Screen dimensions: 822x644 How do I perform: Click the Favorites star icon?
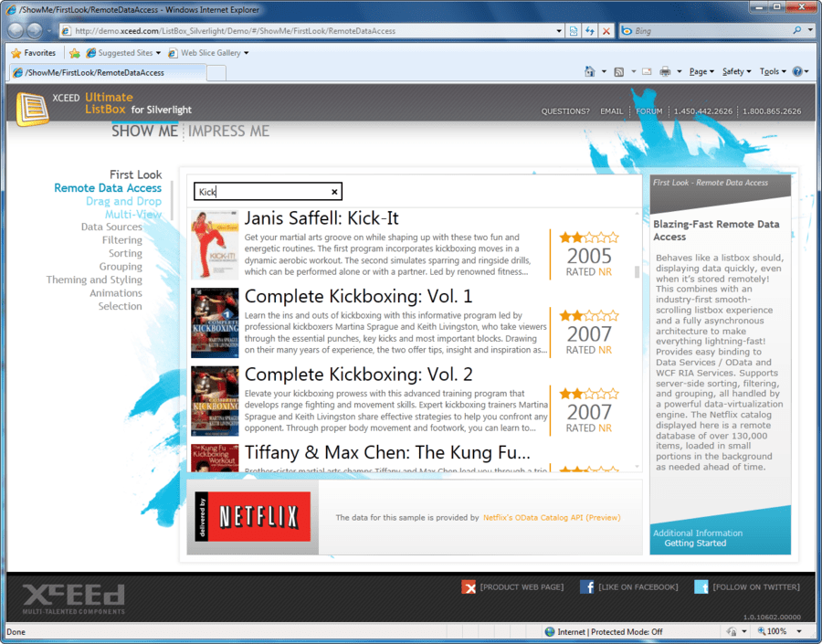click(x=16, y=53)
